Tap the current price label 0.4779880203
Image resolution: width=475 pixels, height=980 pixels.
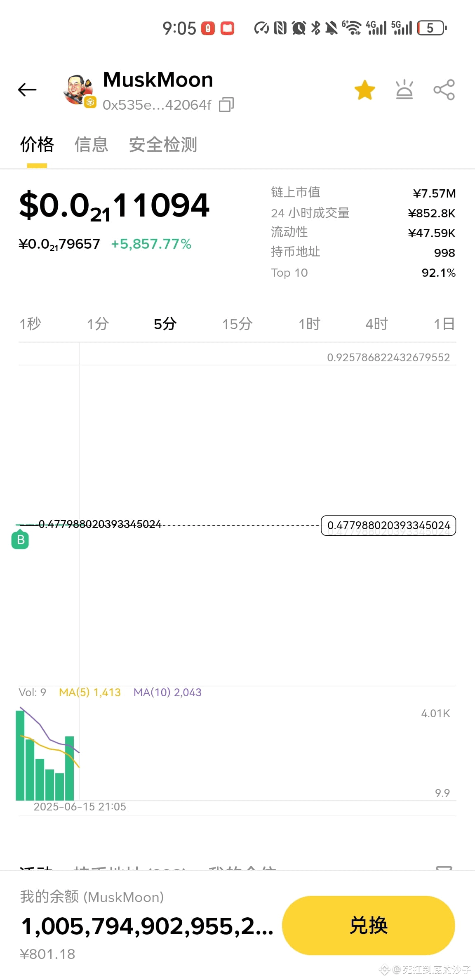[x=388, y=525]
